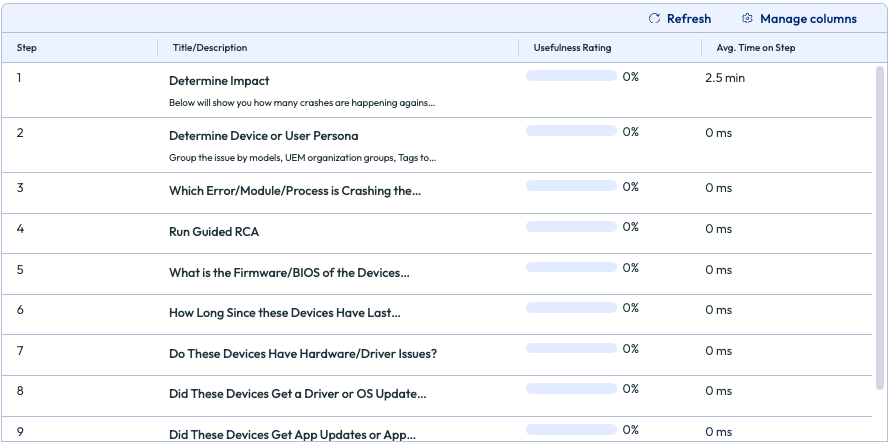
Task: Open Determine Device or User Persona step
Action: (263, 136)
